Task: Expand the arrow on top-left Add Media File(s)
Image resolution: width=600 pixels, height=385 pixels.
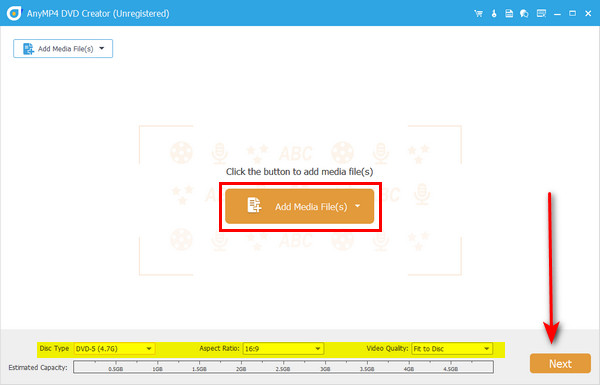Action: pyautogui.click(x=102, y=48)
